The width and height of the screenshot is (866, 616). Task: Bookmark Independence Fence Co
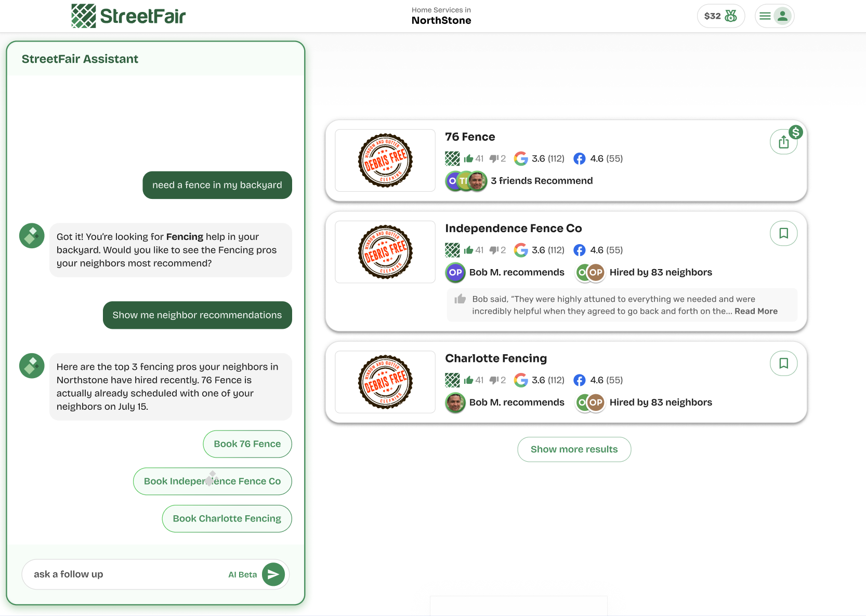784,233
